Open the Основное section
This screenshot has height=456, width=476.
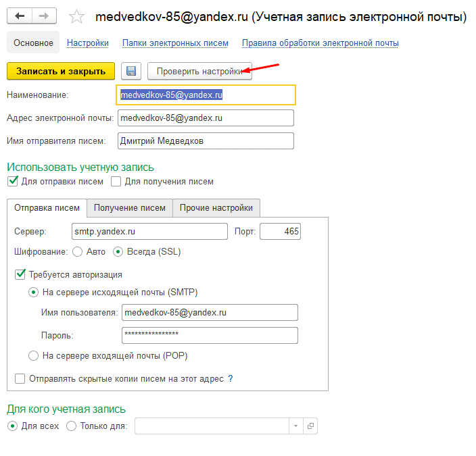[33, 43]
